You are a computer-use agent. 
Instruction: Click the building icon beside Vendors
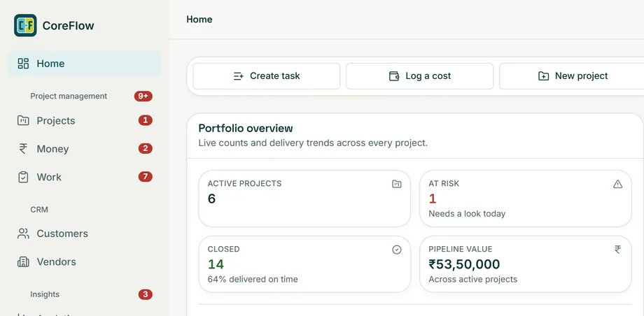pyautogui.click(x=23, y=262)
